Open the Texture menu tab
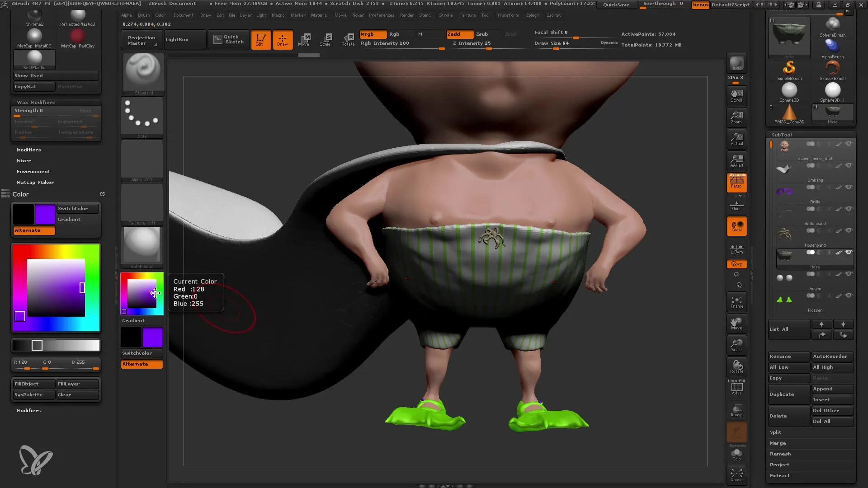 click(x=468, y=15)
